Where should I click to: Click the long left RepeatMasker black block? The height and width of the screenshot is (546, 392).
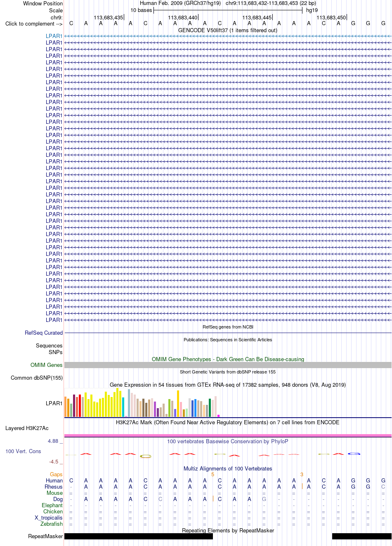139,536
